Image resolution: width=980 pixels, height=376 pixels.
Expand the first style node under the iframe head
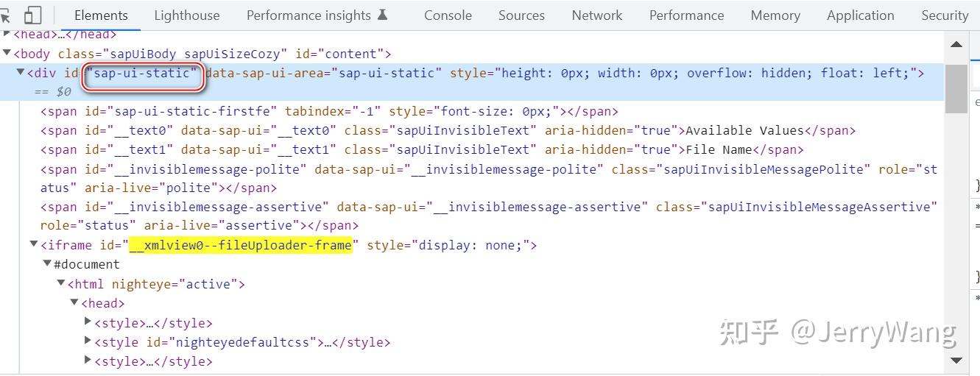coord(88,322)
